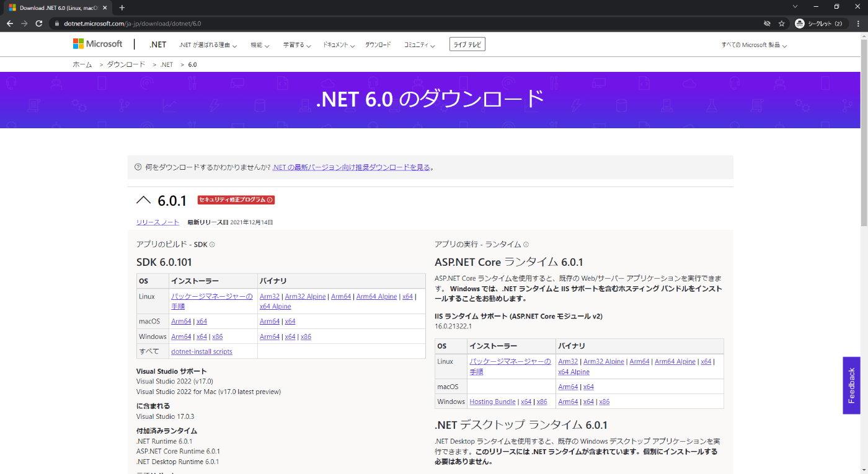Click the ライブ テレビ button

467,45
